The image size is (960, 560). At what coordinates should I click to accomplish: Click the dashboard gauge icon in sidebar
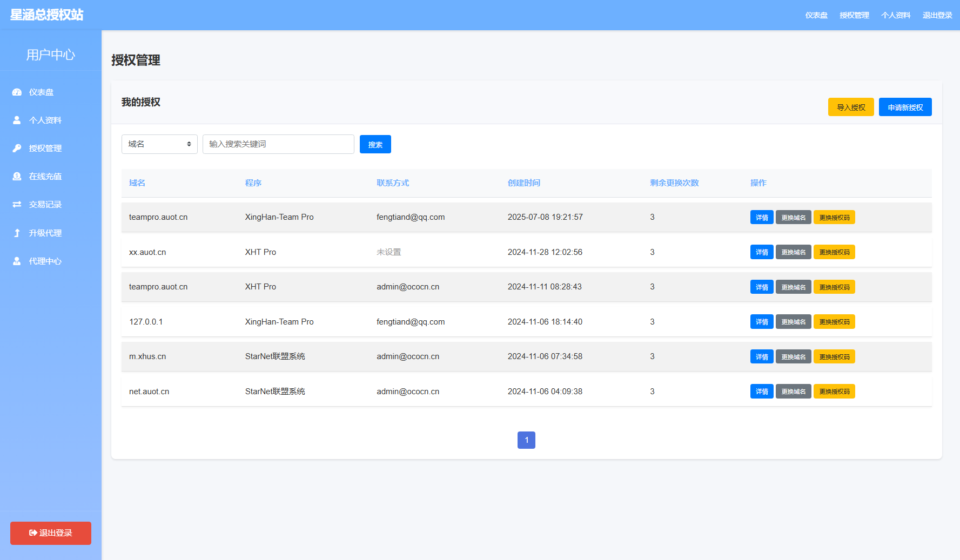coord(17,92)
